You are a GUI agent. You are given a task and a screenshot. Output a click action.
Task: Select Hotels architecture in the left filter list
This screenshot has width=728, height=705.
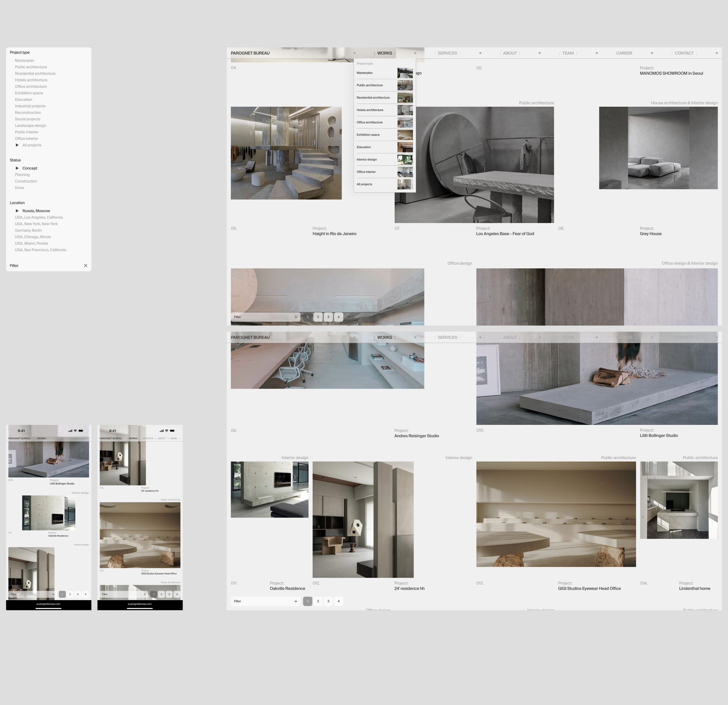[31, 80]
